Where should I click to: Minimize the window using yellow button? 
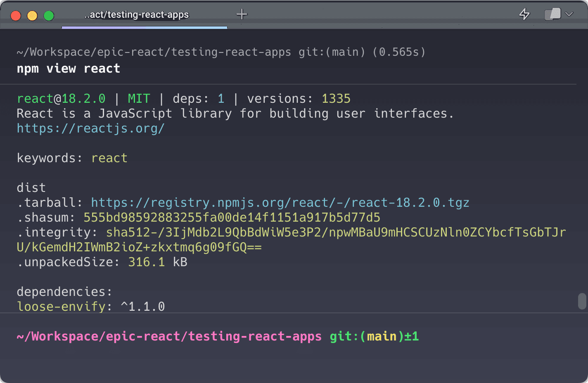(x=32, y=16)
